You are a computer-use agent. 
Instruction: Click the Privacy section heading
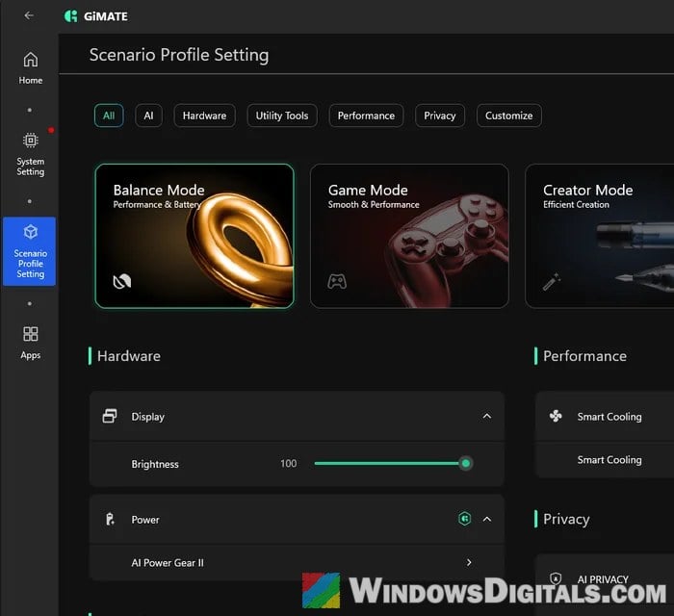(566, 519)
